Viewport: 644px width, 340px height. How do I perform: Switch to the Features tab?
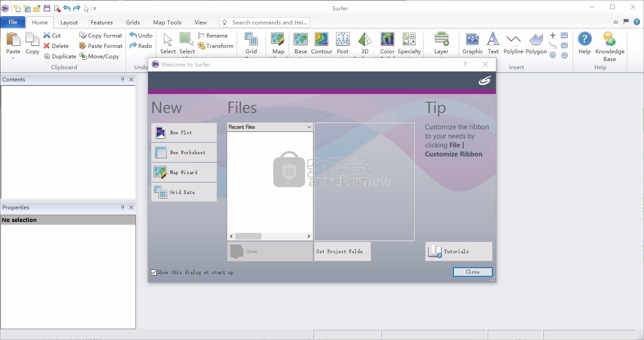pyautogui.click(x=102, y=22)
